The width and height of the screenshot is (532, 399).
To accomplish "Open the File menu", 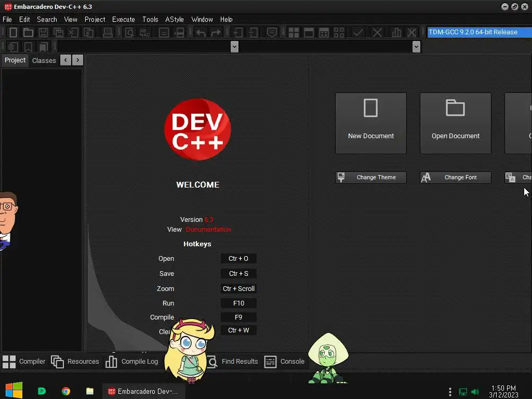I will pyautogui.click(x=7, y=19).
